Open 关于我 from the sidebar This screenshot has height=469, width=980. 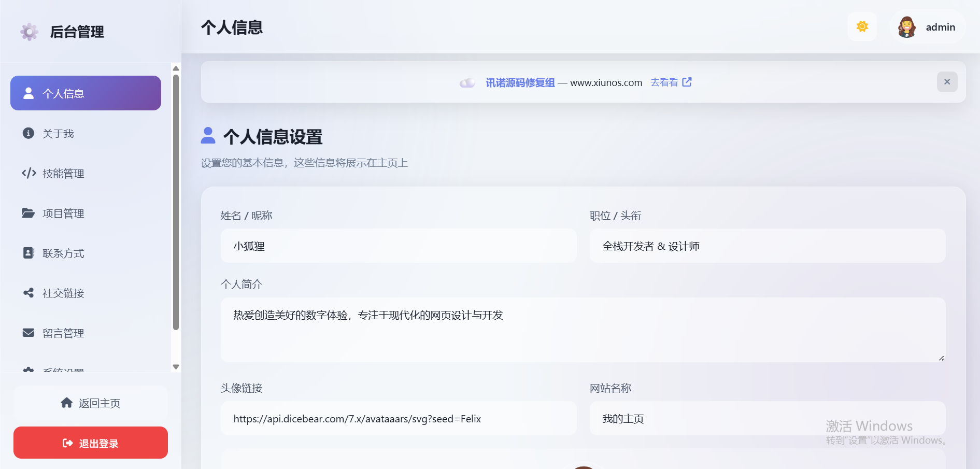58,134
